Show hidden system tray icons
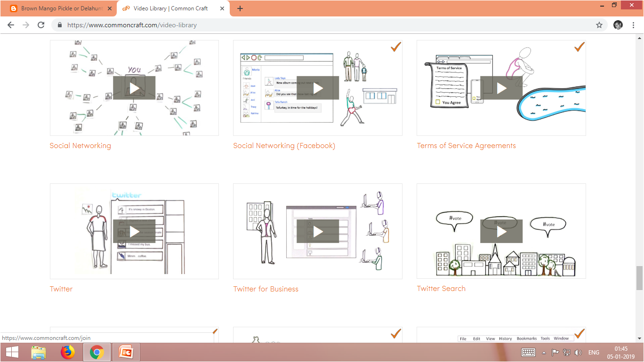 click(x=544, y=353)
